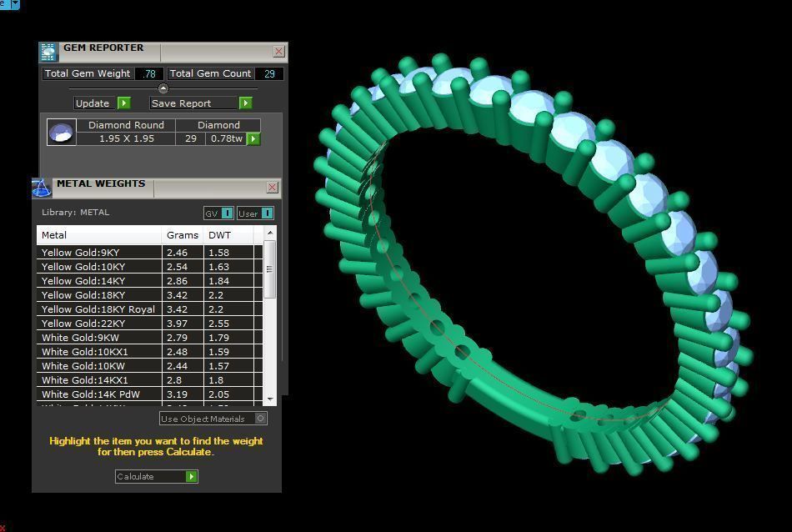Select the White Gold:14KX1 row
The image size is (792, 532).
pyautogui.click(x=149, y=379)
